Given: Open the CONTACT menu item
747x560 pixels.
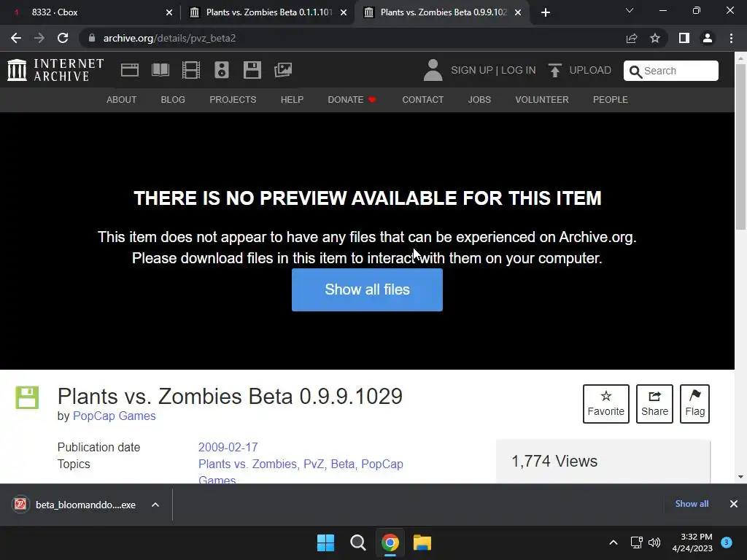Looking at the screenshot, I should point(422,99).
